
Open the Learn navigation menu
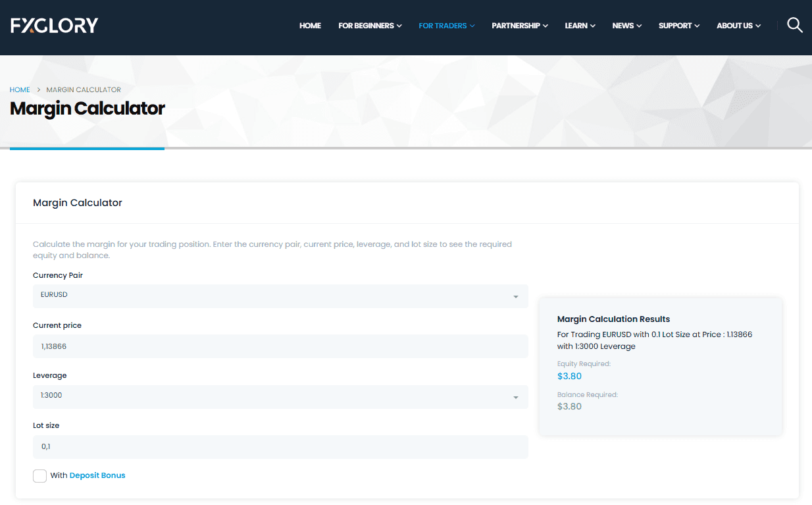click(x=580, y=26)
